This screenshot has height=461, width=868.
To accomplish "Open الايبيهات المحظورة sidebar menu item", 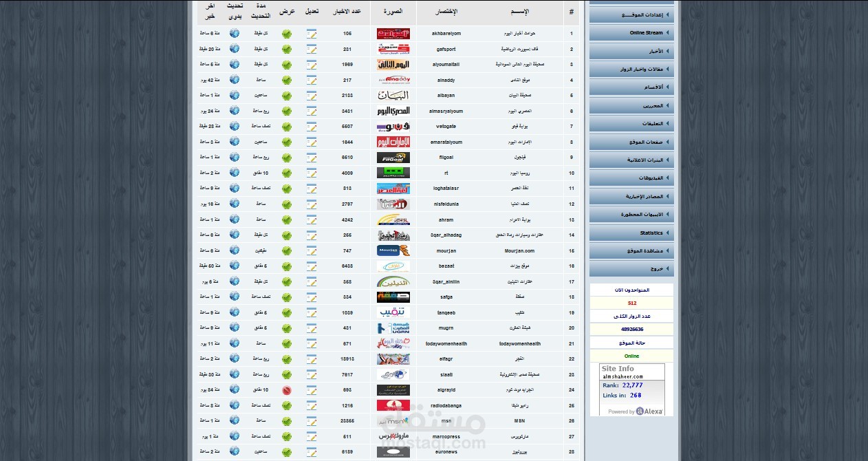I will coord(631,214).
